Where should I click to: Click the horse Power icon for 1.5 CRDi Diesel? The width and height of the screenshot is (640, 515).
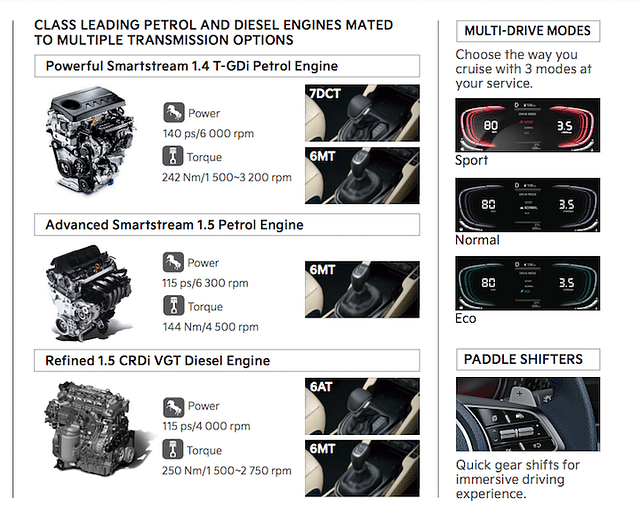173,407
